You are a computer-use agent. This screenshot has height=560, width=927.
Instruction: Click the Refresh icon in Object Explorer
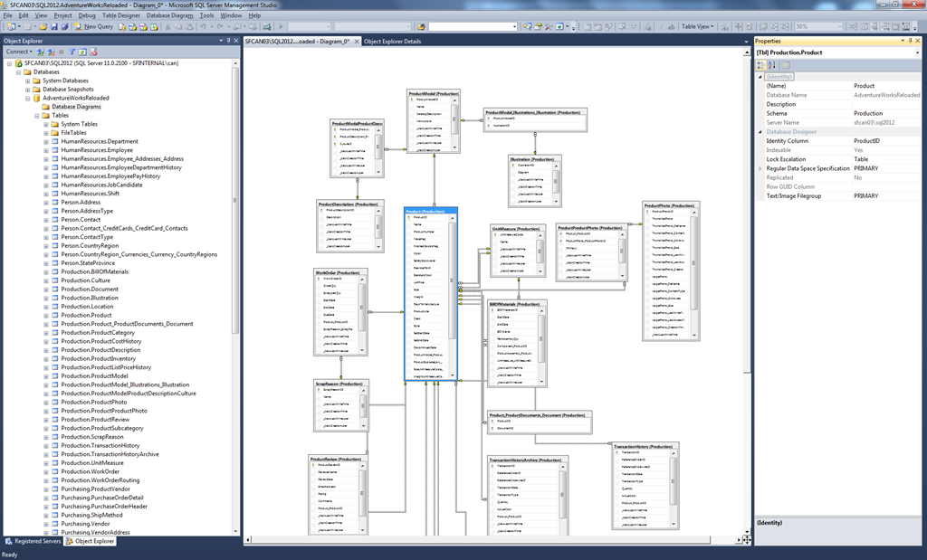[82, 52]
